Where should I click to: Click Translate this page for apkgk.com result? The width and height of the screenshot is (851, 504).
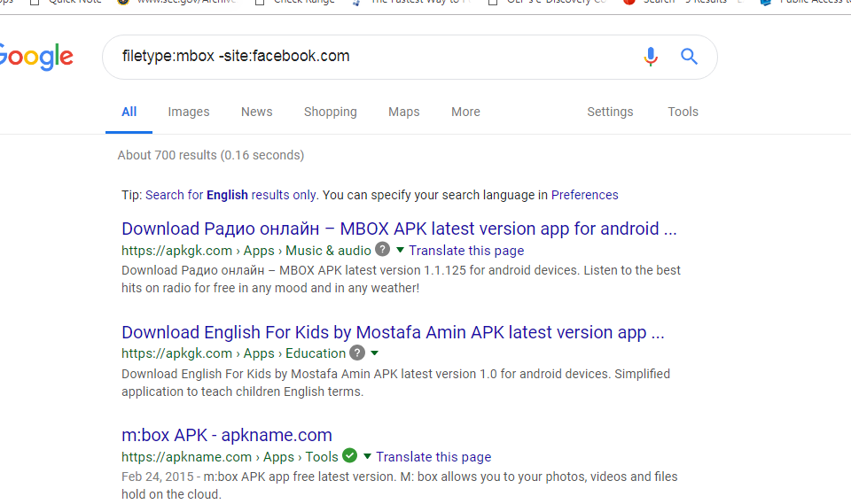(x=466, y=251)
